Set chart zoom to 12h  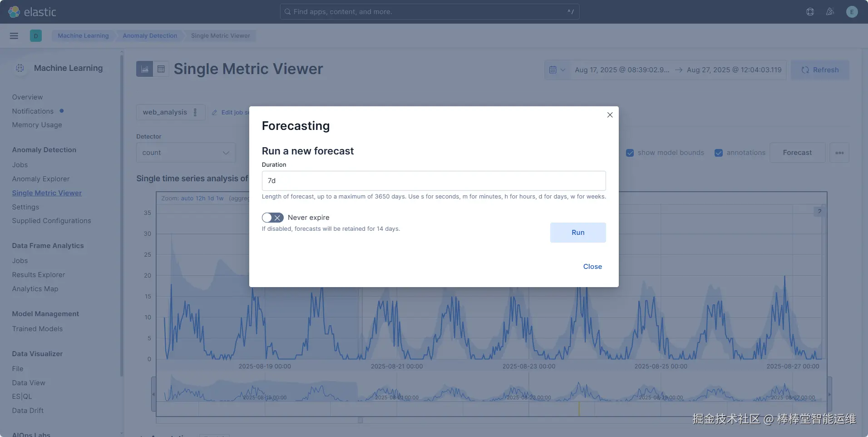coord(201,199)
